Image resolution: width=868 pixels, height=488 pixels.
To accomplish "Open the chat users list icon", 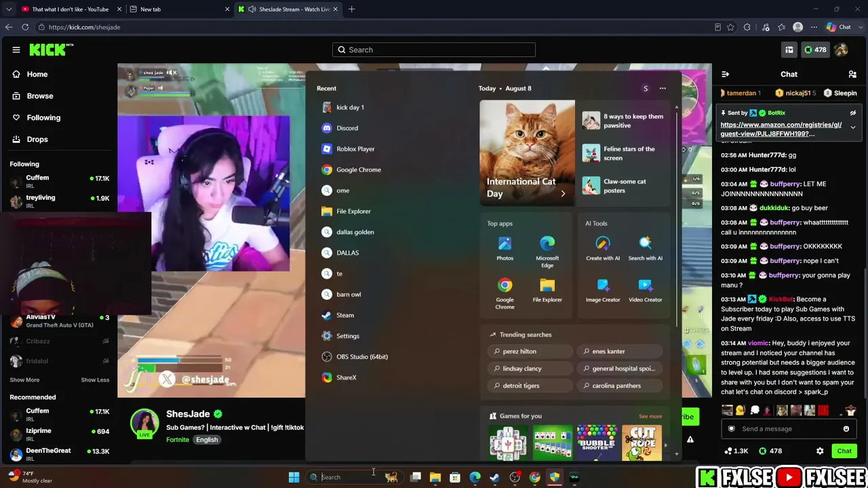I will click(x=852, y=74).
